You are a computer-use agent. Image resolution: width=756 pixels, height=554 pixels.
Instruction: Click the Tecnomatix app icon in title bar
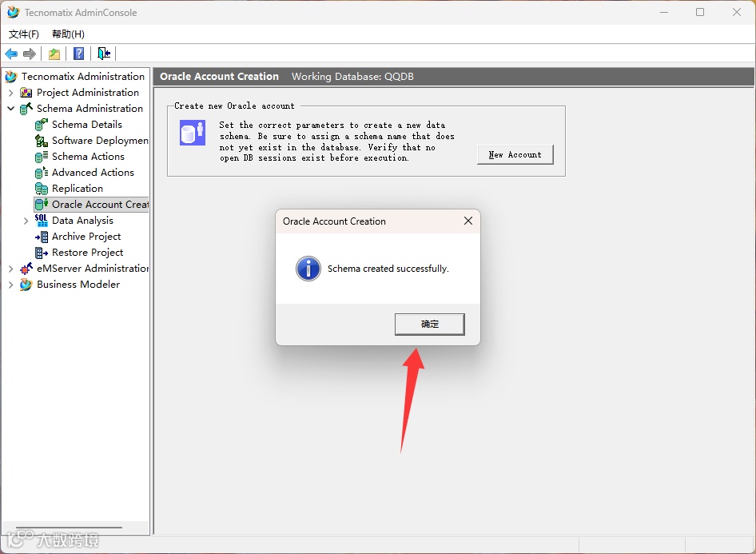click(x=14, y=13)
